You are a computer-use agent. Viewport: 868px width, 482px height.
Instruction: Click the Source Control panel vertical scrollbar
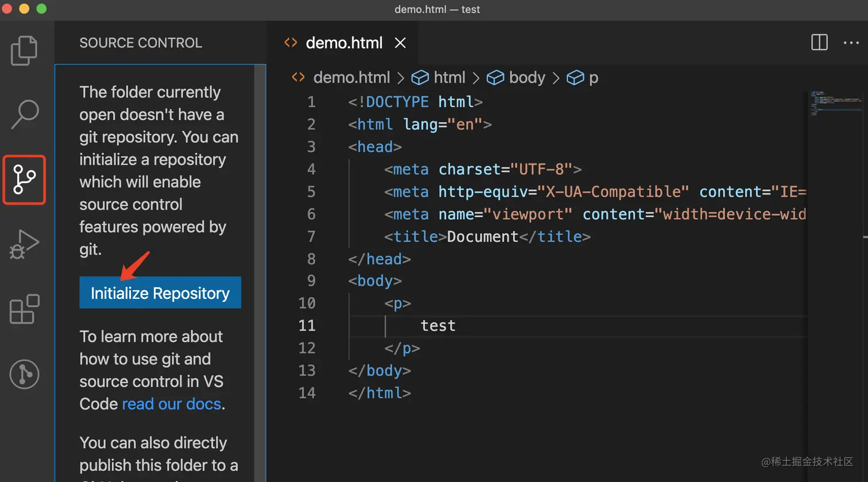pos(259,273)
